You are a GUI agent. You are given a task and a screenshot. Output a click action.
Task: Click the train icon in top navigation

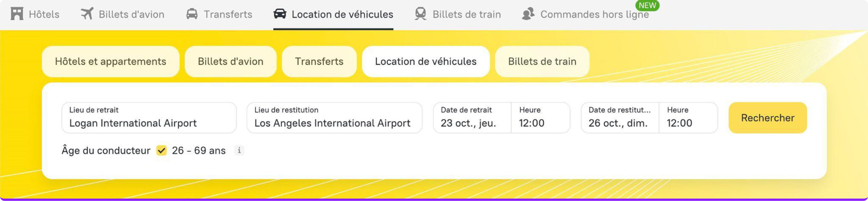click(x=420, y=14)
